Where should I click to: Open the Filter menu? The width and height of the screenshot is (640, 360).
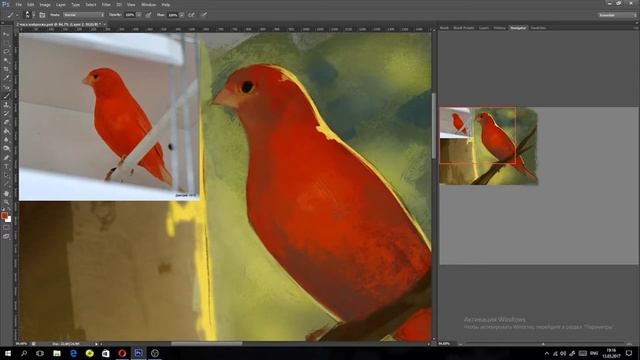pos(106,4)
